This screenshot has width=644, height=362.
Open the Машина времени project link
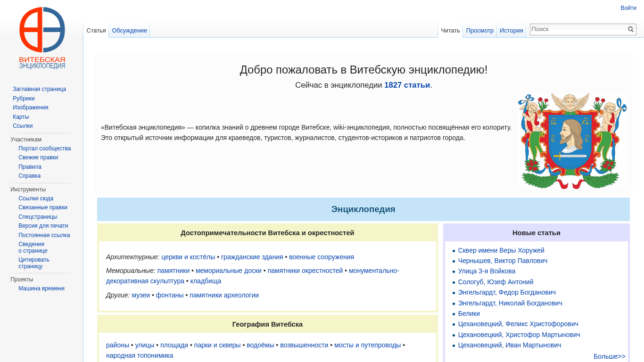41,288
